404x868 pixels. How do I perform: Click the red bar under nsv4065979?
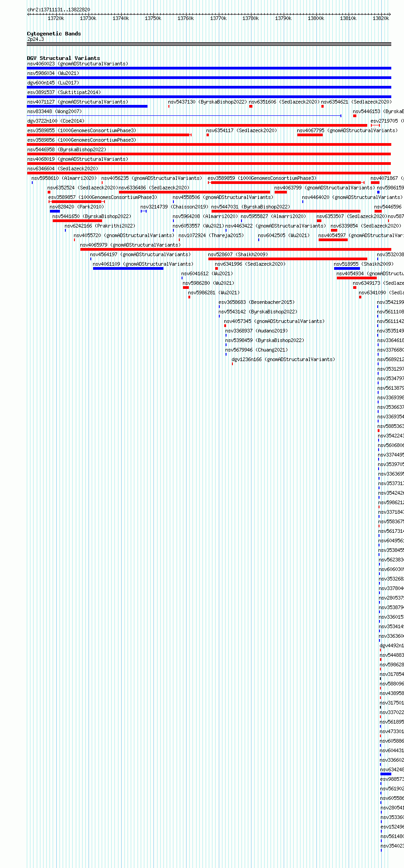(x=236, y=249)
